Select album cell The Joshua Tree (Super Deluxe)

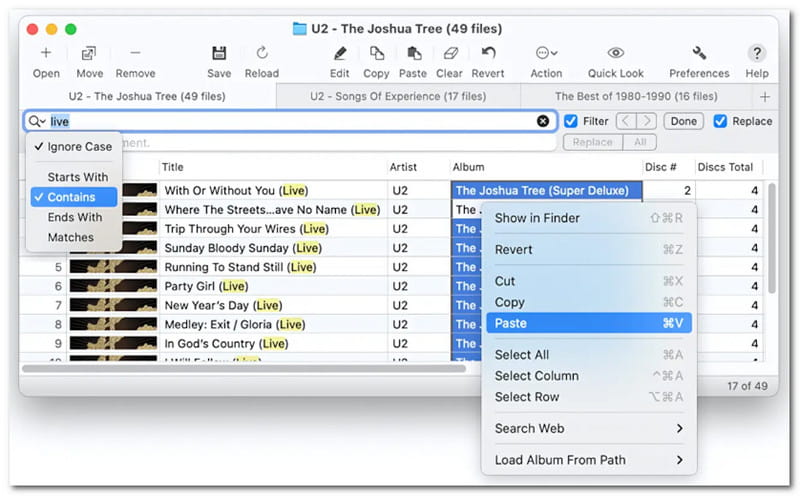click(546, 191)
